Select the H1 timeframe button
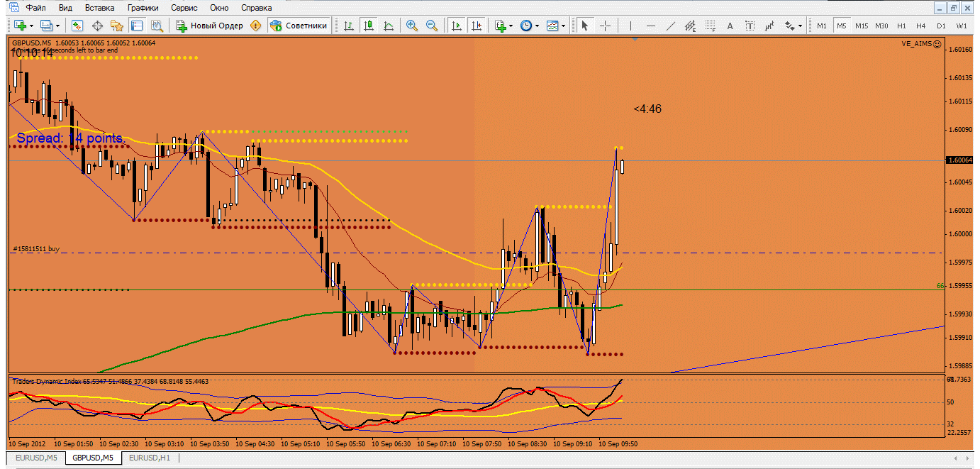This screenshot has height=469, width=980. click(x=901, y=26)
